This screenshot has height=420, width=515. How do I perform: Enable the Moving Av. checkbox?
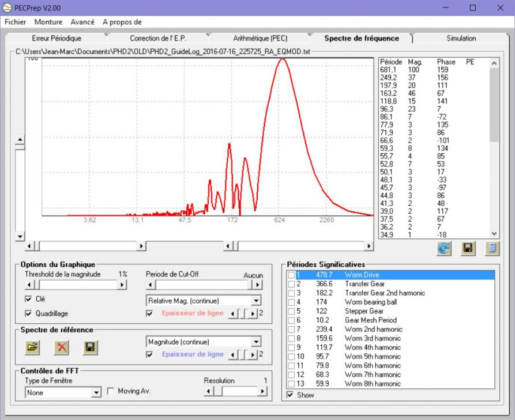111,391
